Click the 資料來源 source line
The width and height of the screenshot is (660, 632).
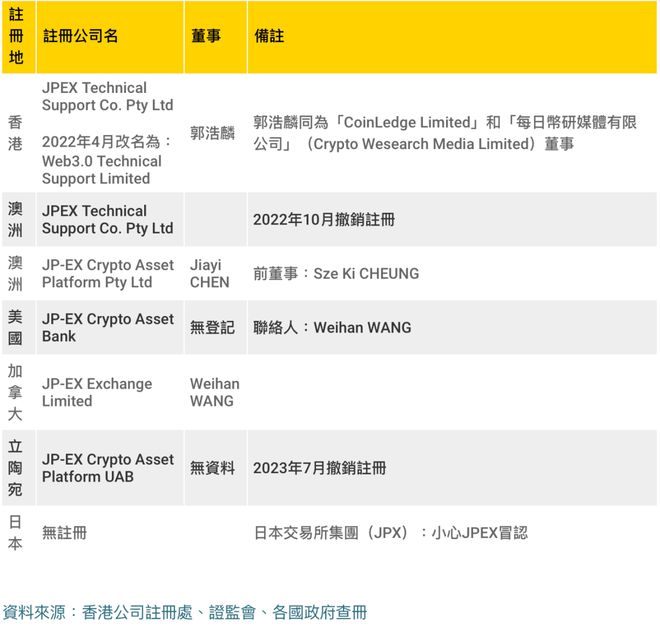click(185, 612)
